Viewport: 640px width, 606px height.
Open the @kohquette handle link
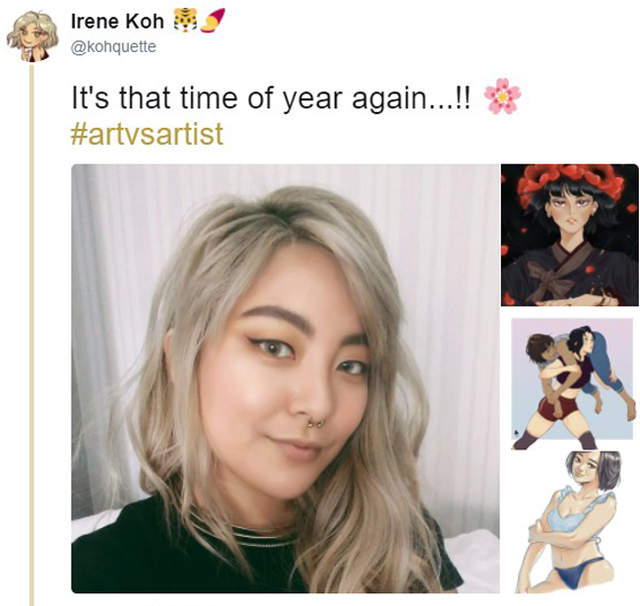[x=113, y=47]
